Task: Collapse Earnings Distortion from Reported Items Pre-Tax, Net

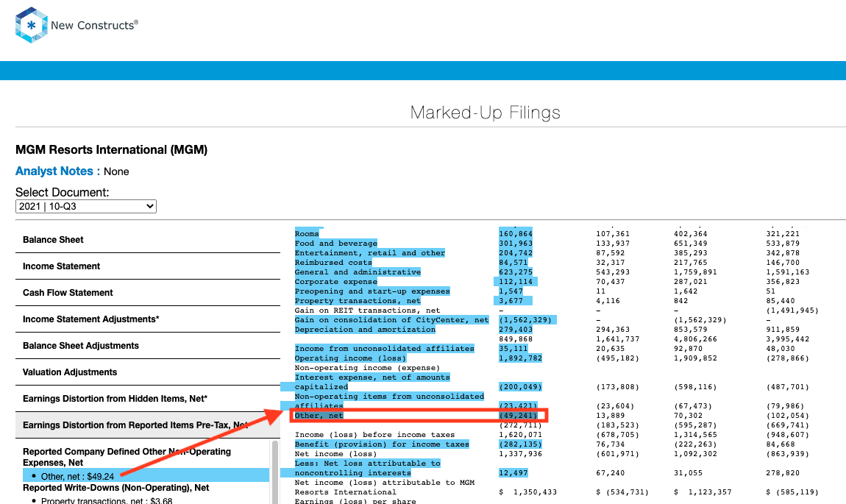Action: pos(148,425)
